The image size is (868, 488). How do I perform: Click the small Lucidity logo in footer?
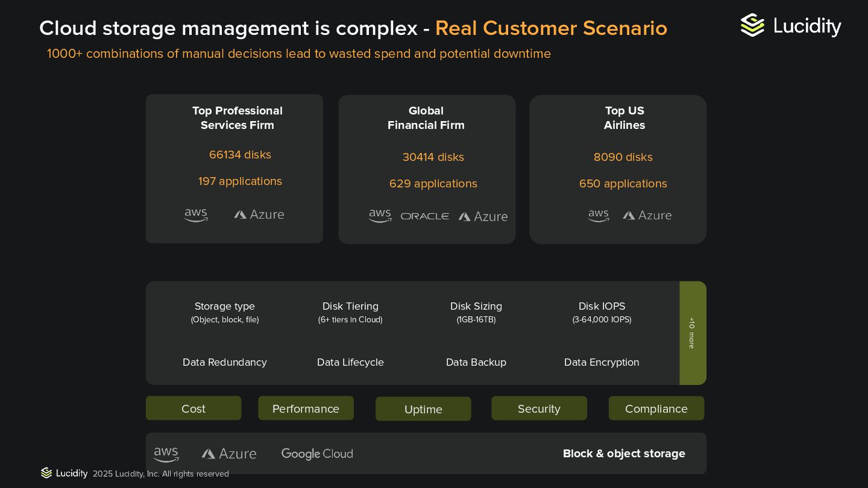(x=64, y=473)
